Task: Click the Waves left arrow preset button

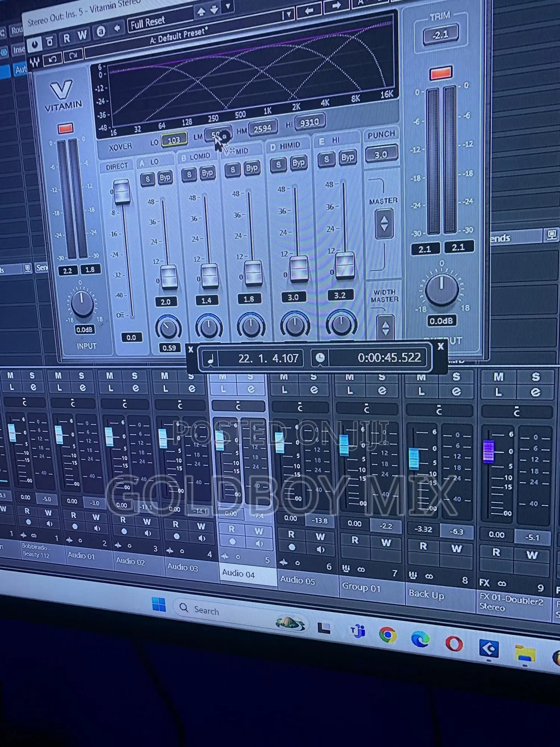Action: [309, 11]
